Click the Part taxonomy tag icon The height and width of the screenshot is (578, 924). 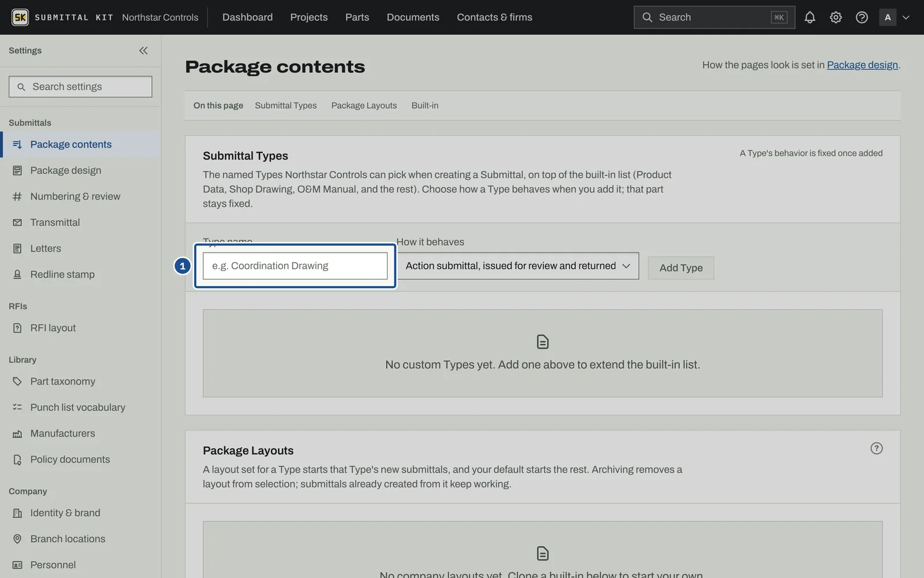click(17, 381)
